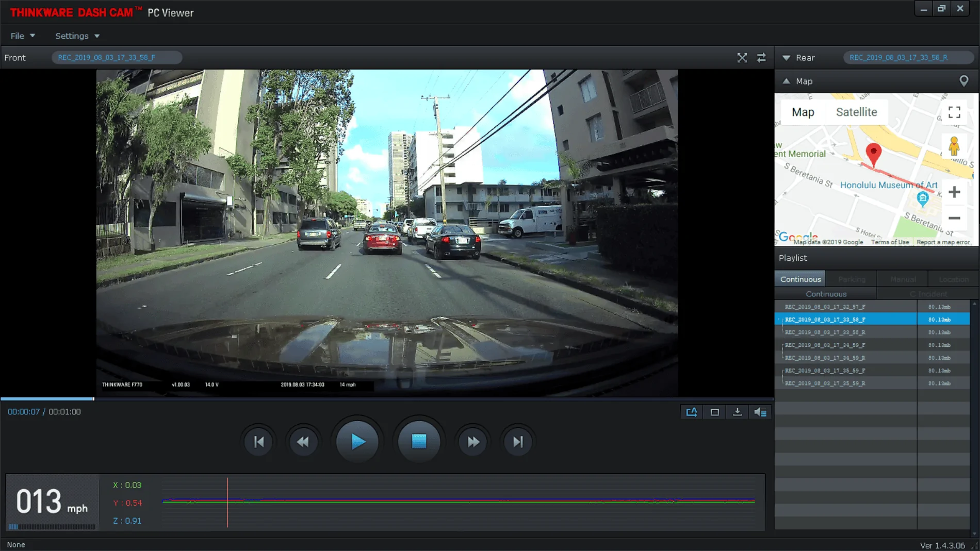Click the front file name REC_2019_08_03_17_33_58_F field
The height and width of the screenshot is (551, 980).
(x=117, y=58)
